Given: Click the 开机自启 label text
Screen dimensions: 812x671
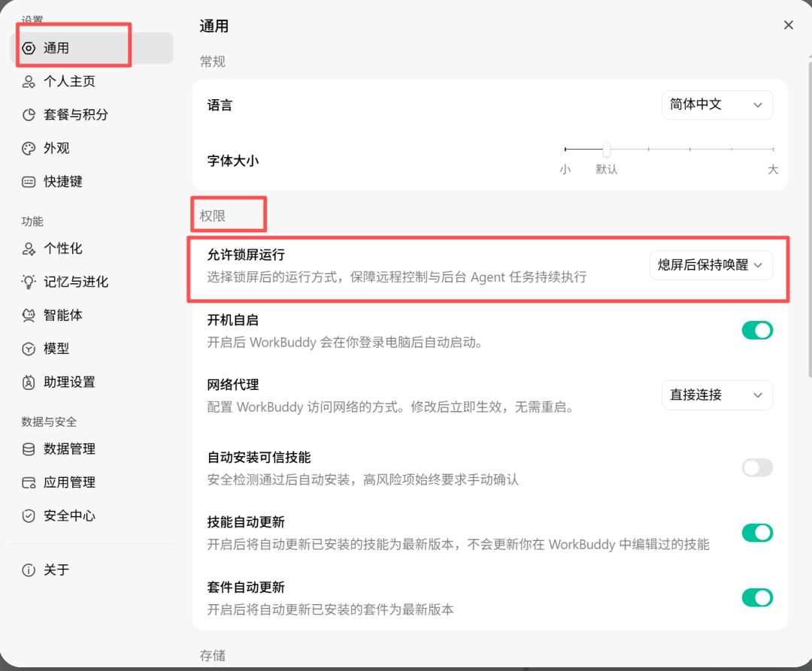Looking at the screenshot, I should [x=233, y=320].
